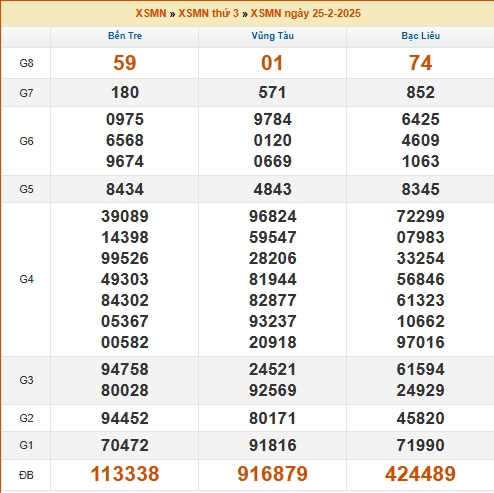Open the XSMN ngày 25-2-2025 link
This screenshot has width=494, height=493.
[306, 13]
